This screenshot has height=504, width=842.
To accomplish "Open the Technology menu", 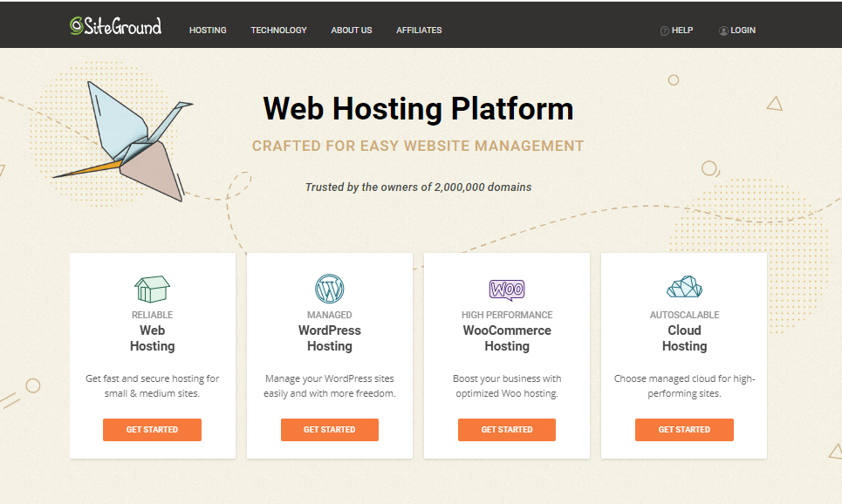I will click(278, 31).
